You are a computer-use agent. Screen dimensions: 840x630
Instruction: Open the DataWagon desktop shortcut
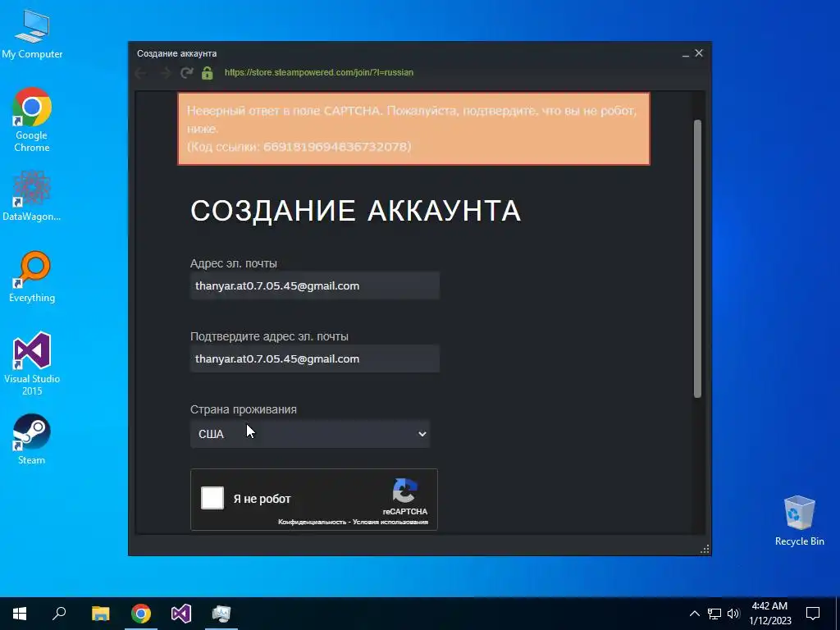click(x=32, y=196)
